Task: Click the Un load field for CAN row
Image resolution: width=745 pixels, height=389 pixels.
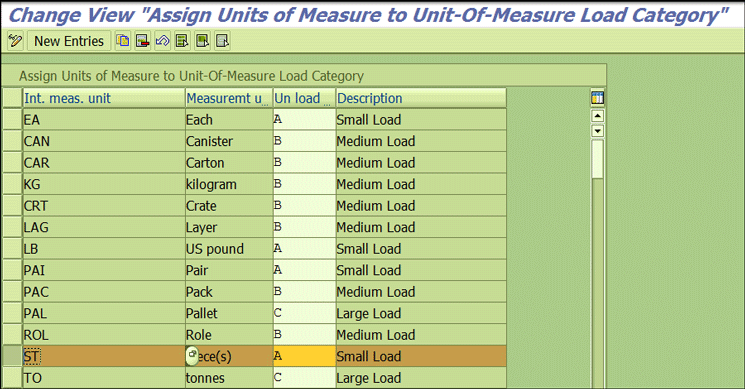Action: [304, 141]
